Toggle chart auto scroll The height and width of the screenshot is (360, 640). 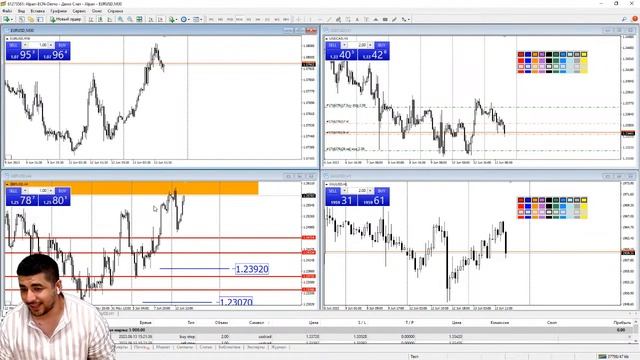(151, 19)
